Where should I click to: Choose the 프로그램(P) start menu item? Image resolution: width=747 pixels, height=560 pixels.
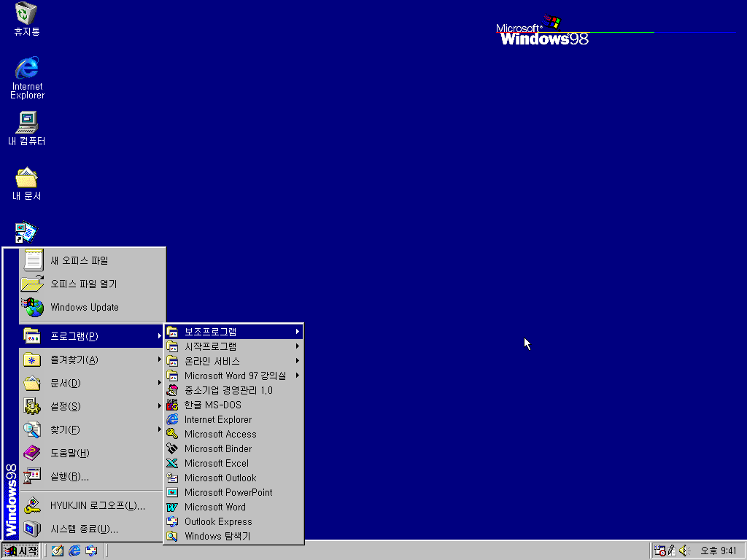click(91, 336)
